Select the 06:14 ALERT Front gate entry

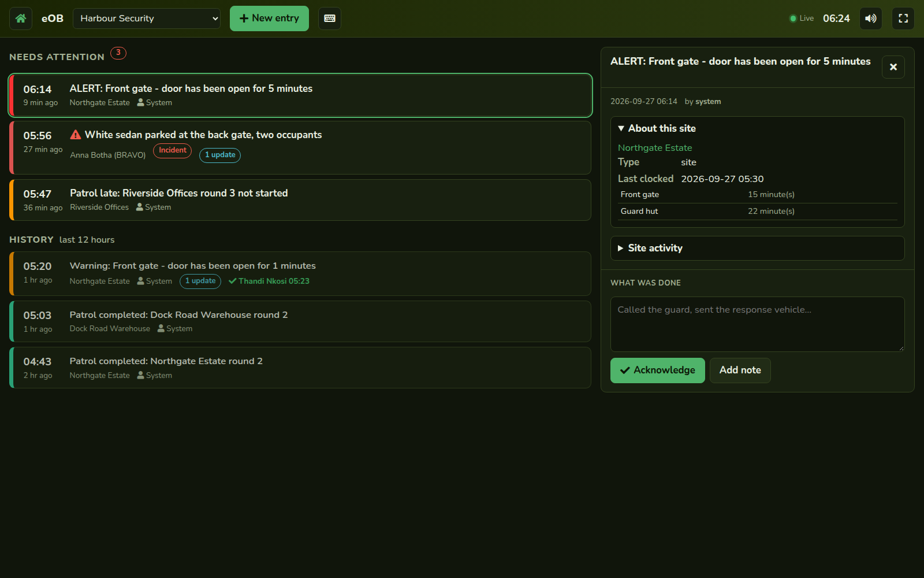point(300,95)
